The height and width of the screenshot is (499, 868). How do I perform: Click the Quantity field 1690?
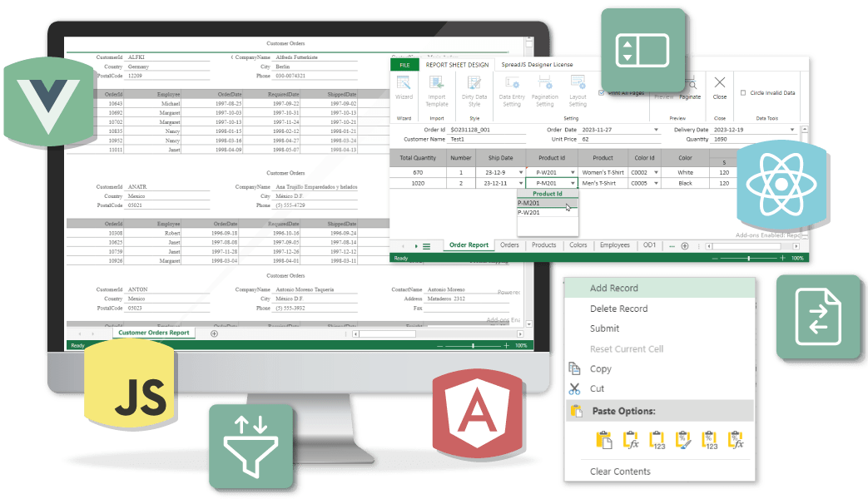pos(755,140)
